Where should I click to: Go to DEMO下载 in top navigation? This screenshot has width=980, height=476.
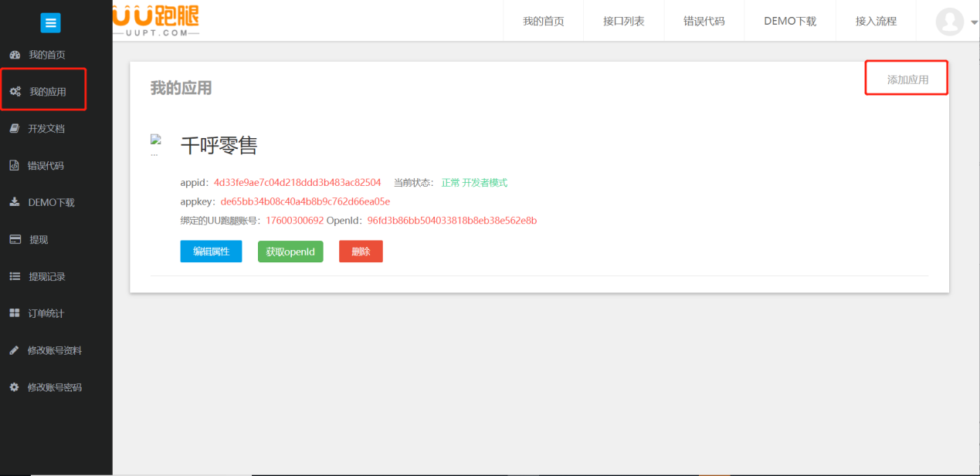[790, 22]
